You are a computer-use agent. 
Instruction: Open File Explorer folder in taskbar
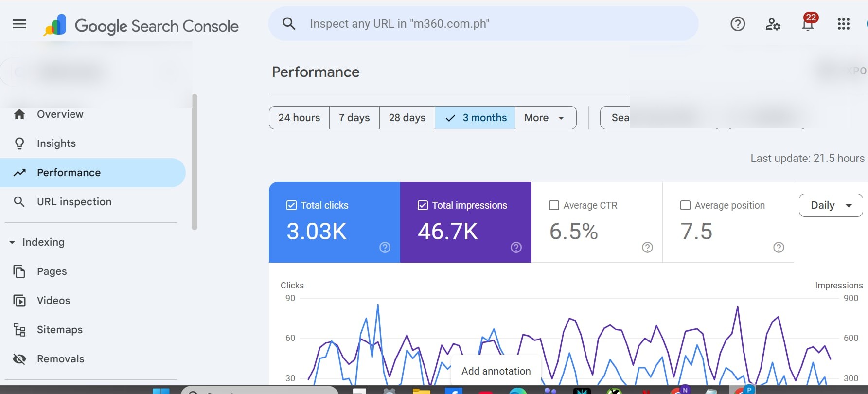(x=422, y=391)
